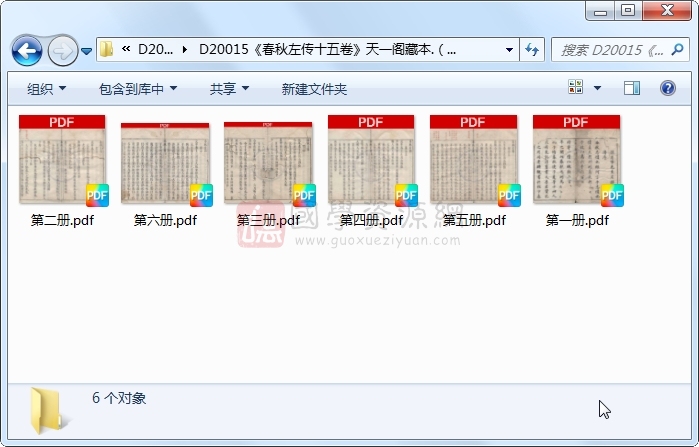Change view with the view icon
This screenshot has width=699, height=447.
coord(576,88)
